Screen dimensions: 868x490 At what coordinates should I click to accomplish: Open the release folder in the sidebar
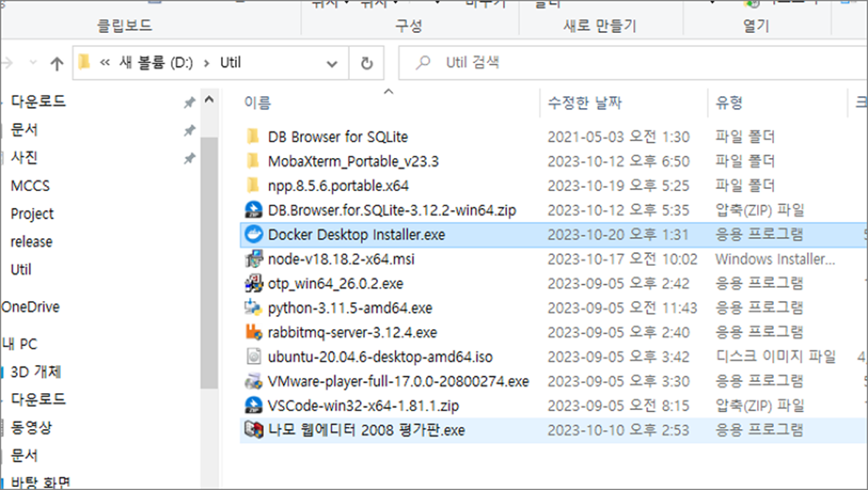click(x=32, y=242)
